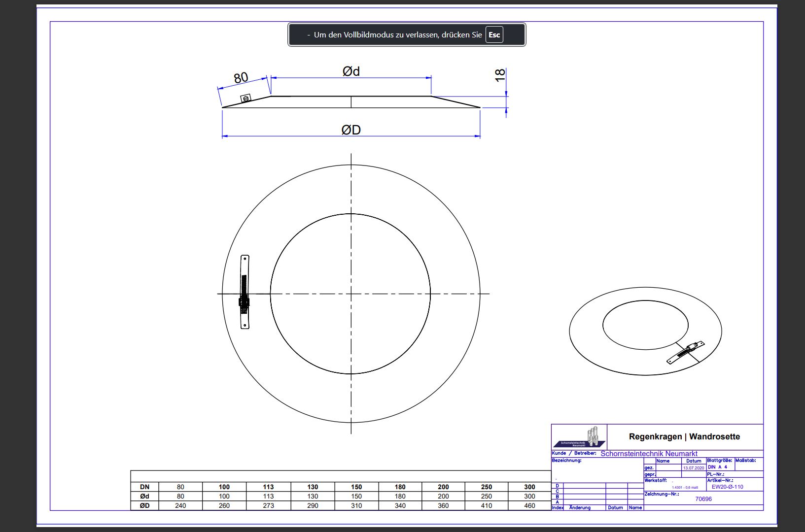Screen dimensions: 805x532
Task: Click the small clamp symbol in the side view
Action: (245, 98)
